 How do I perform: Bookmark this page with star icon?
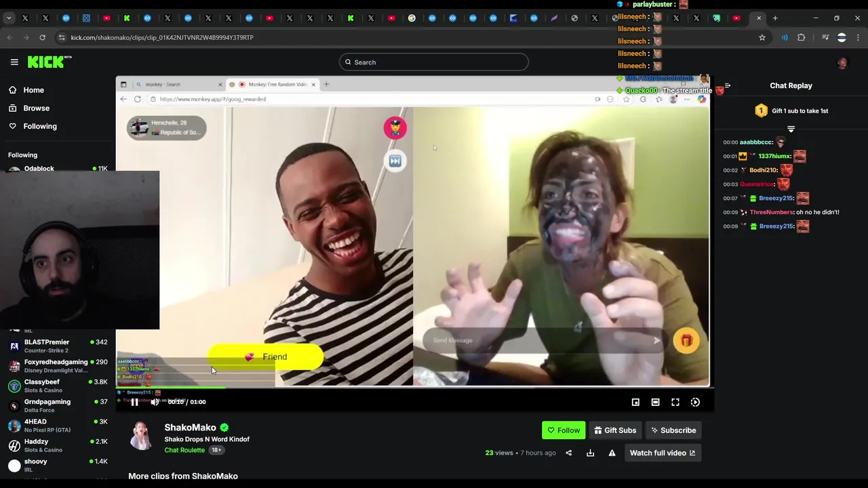pyautogui.click(x=762, y=37)
